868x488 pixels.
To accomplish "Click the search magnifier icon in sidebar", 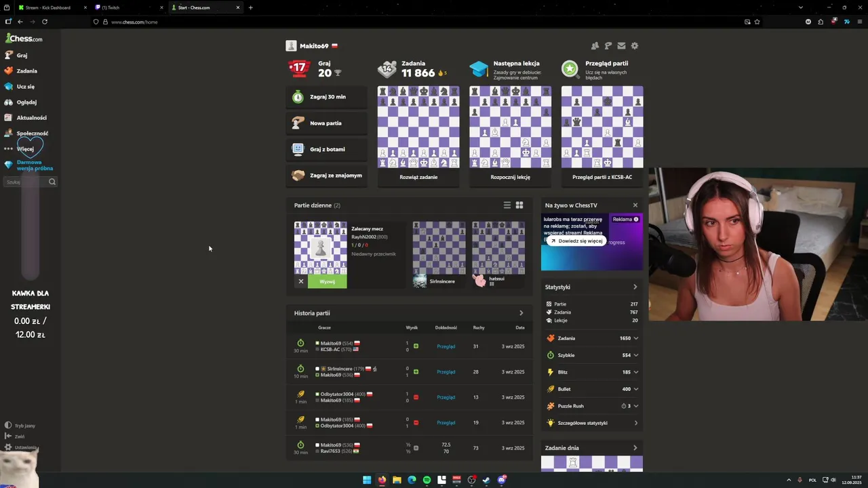I will (52, 182).
